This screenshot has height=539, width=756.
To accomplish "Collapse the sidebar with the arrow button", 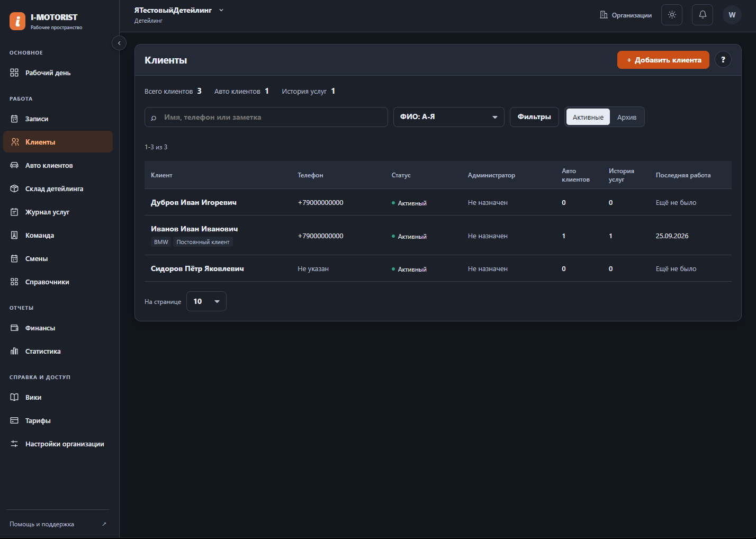I will click(119, 43).
